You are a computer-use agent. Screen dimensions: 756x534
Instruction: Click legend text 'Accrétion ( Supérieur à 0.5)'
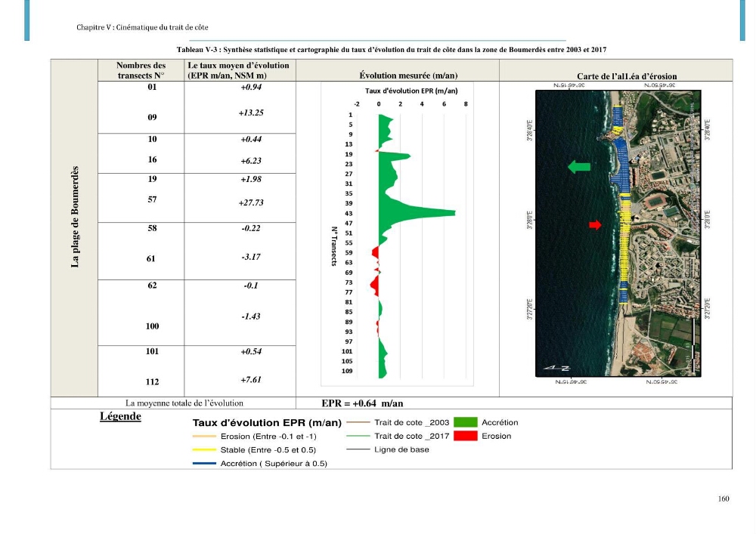coord(274,464)
